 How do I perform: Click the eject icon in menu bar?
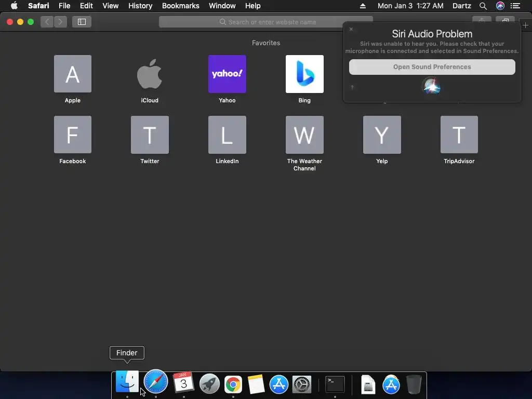point(363,6)
